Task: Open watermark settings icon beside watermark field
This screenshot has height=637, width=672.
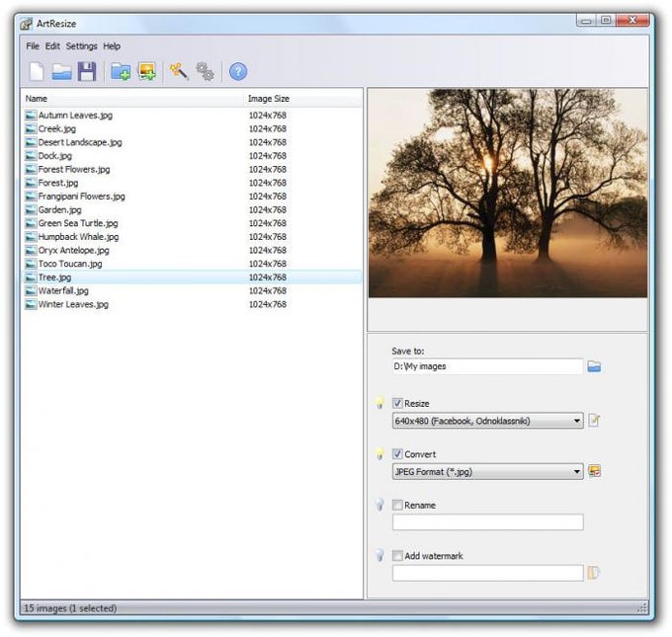Action: pyautogui.click(x=594, y=573)
